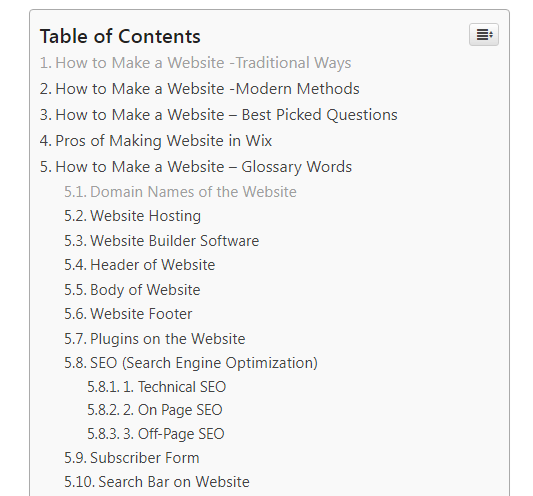Click 'Domain Names of the Website' entry
Viewport: 533px width, 496px height.
(180, 192)
